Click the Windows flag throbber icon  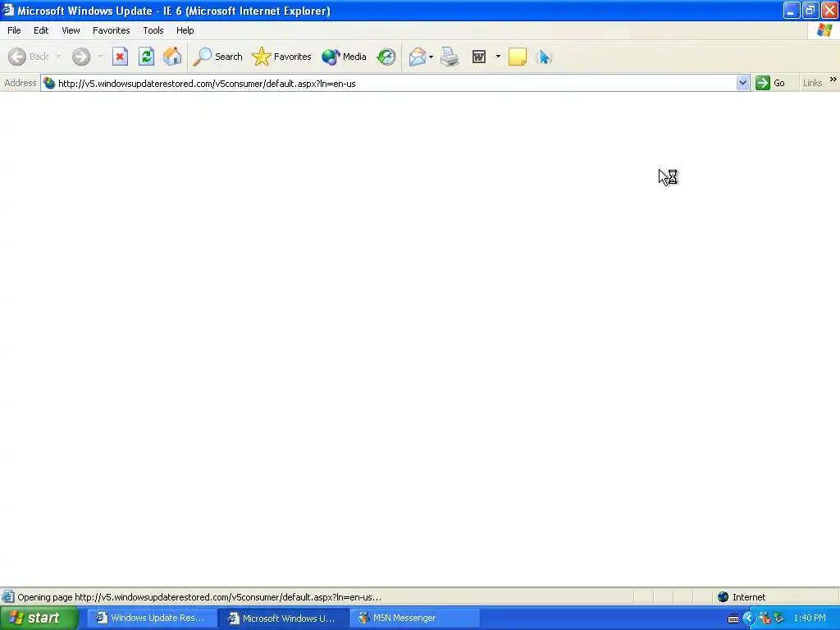(x=824, y=30)
